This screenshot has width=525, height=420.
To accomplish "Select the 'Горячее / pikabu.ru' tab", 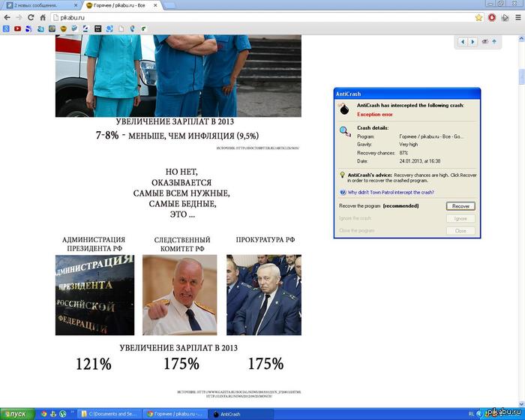I will (120, 4).
